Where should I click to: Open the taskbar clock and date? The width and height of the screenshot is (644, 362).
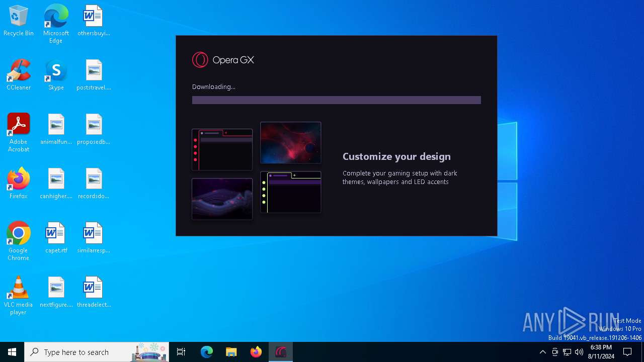click(x=601, y=352)
